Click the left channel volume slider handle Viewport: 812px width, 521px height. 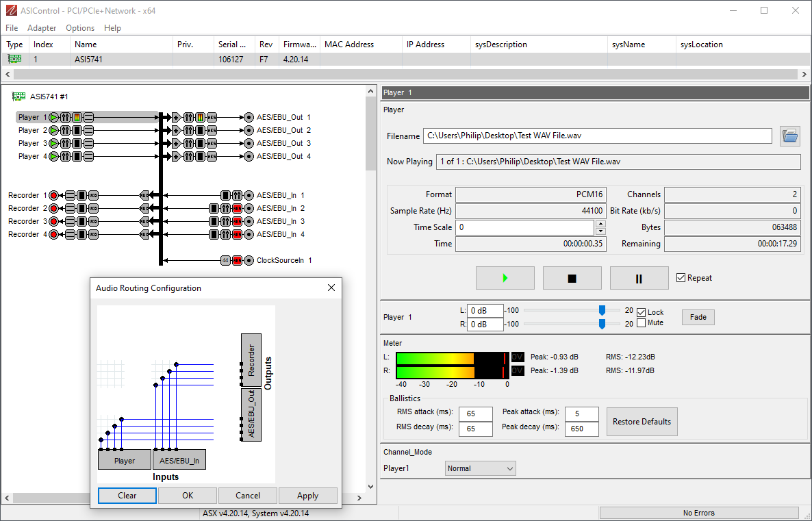602,310
